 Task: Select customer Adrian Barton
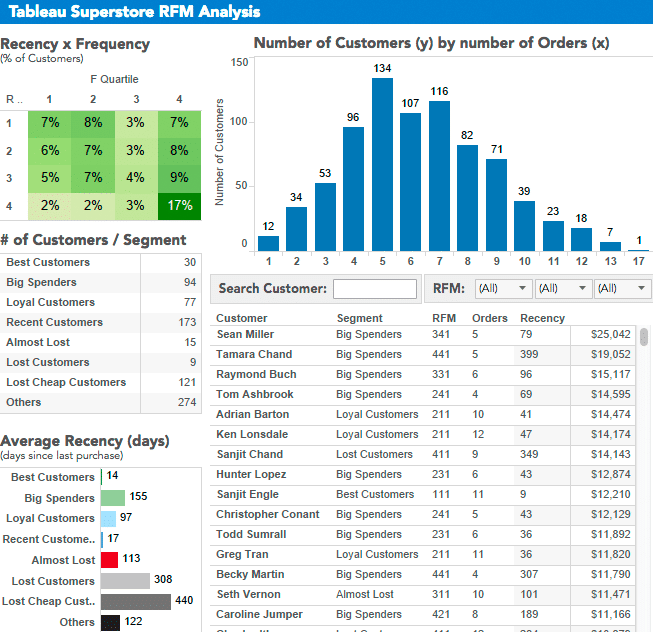(x=252, y=414)
